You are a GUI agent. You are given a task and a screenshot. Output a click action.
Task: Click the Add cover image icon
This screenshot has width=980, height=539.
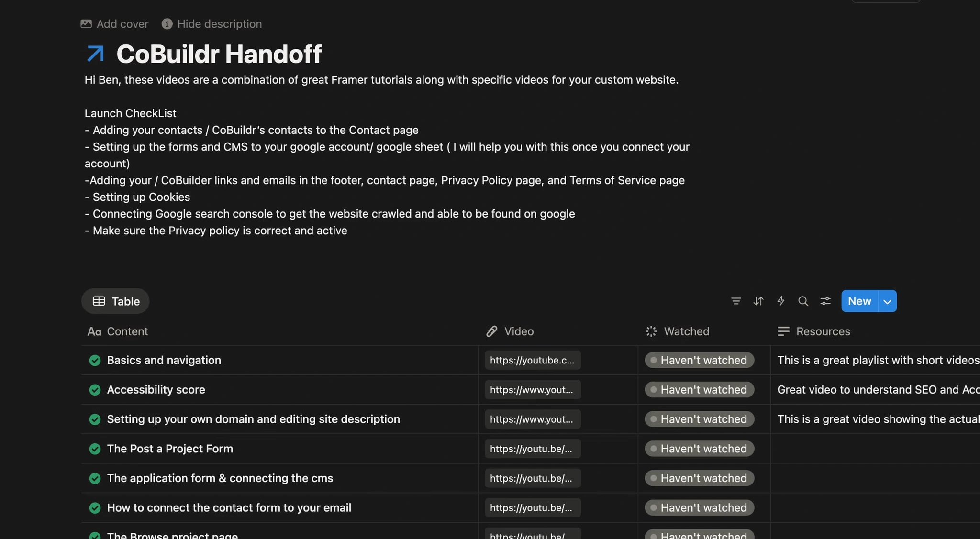pos(86,24)
